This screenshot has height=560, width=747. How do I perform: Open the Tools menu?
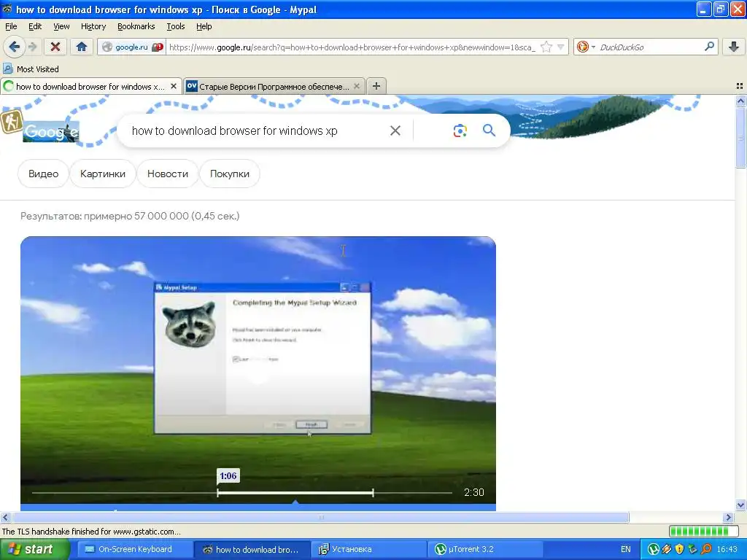point(175,26)
